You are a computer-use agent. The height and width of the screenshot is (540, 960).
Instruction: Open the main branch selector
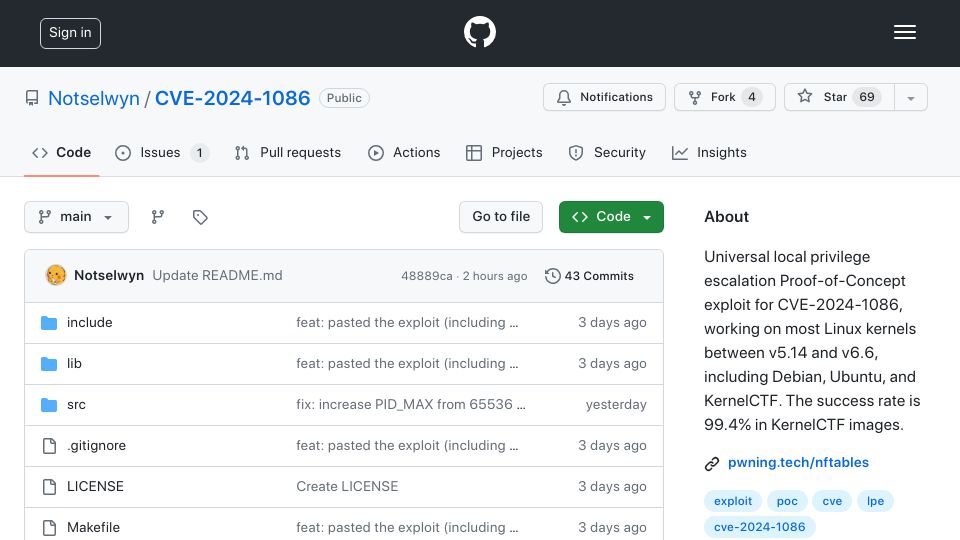pyautogui.click(x=77, y=217)
